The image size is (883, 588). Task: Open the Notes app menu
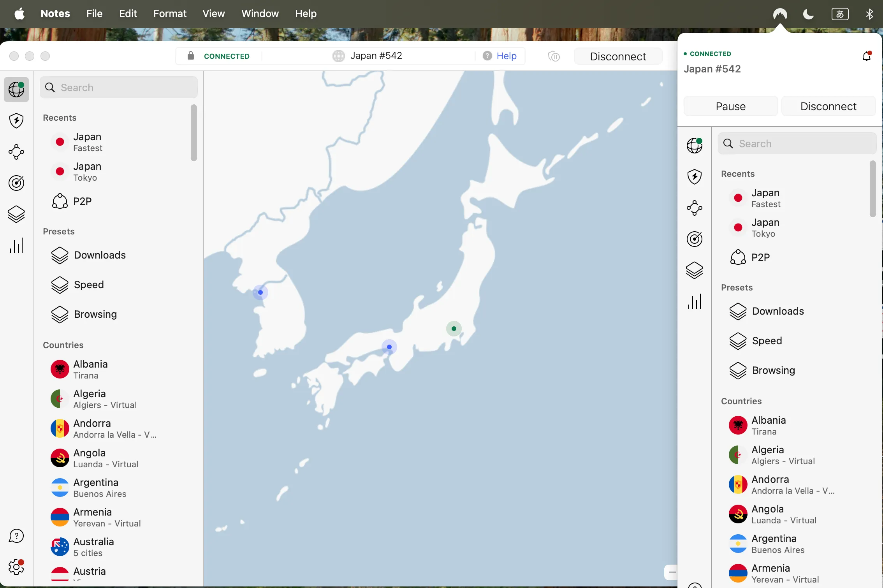pos(55,14)
